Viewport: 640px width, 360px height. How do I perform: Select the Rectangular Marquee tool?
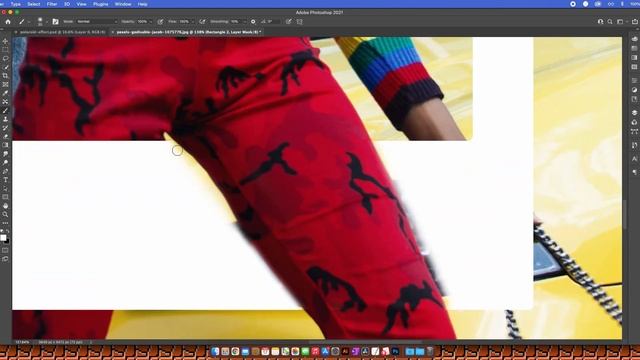pyautogui.click(x=5, y=50)
